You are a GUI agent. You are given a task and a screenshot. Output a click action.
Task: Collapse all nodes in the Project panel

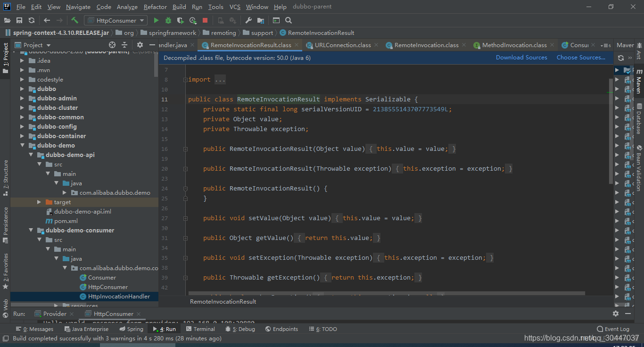point(124,45)
